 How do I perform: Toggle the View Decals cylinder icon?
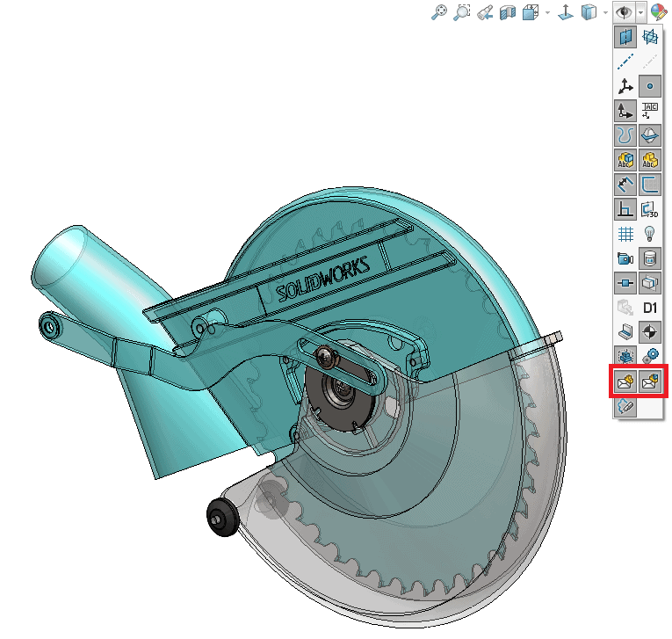click(x=650, y=258)
